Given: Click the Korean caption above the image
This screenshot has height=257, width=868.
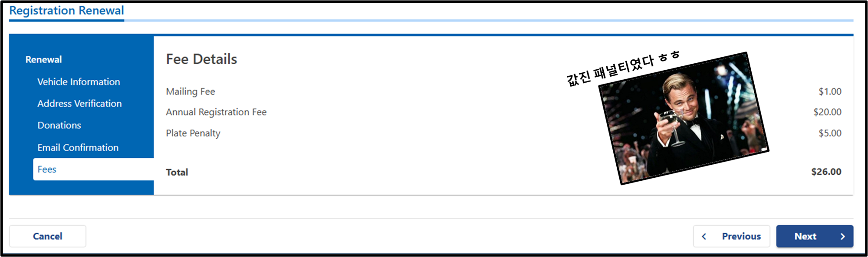Looking at the screenshot, I should (x=623, y=68).
